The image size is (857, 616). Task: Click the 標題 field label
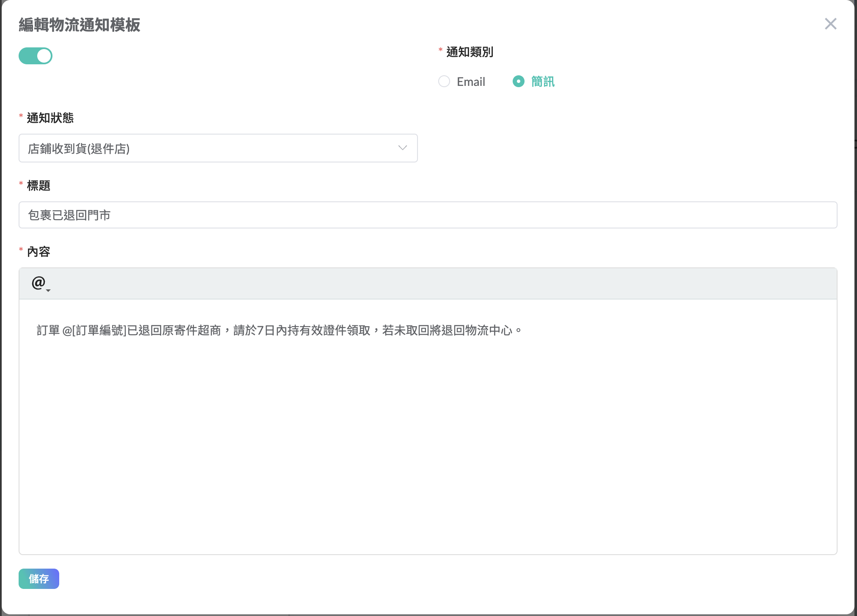point(38,185)
